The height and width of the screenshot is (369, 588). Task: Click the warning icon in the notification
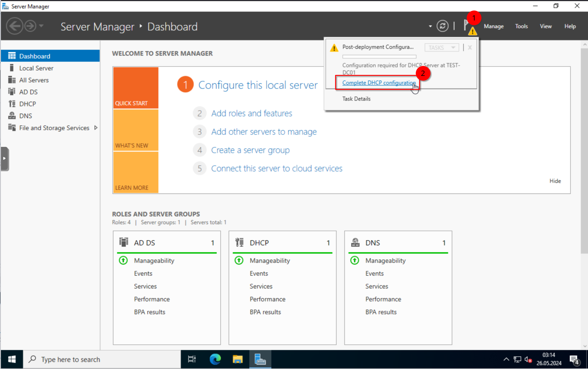(x=334, y=48)
